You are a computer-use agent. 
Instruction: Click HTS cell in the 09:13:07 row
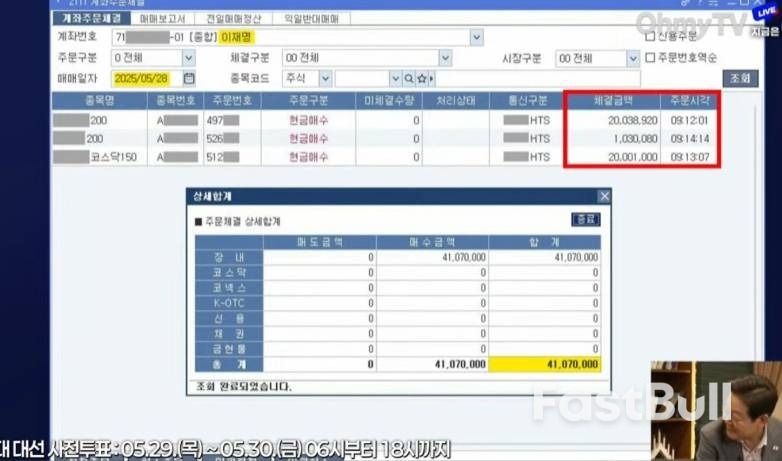pyautogui.click(x=527, y=157)
